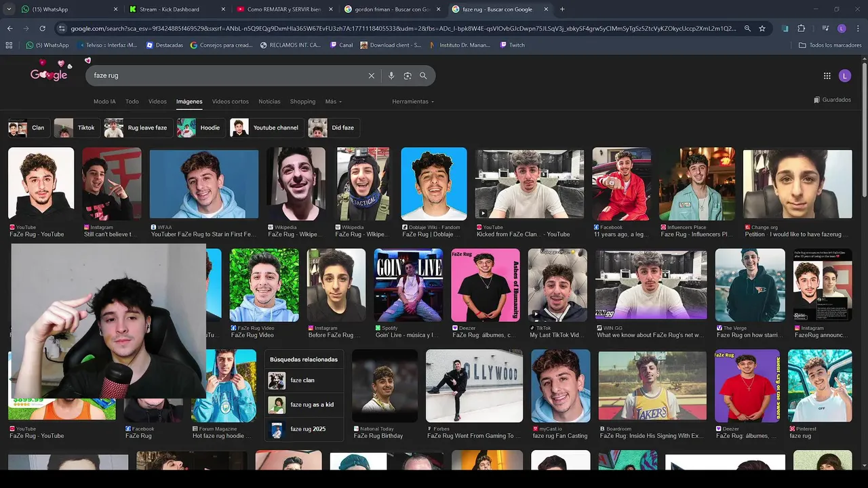Filter images by Did faze chip

click(x=334, y=127)
